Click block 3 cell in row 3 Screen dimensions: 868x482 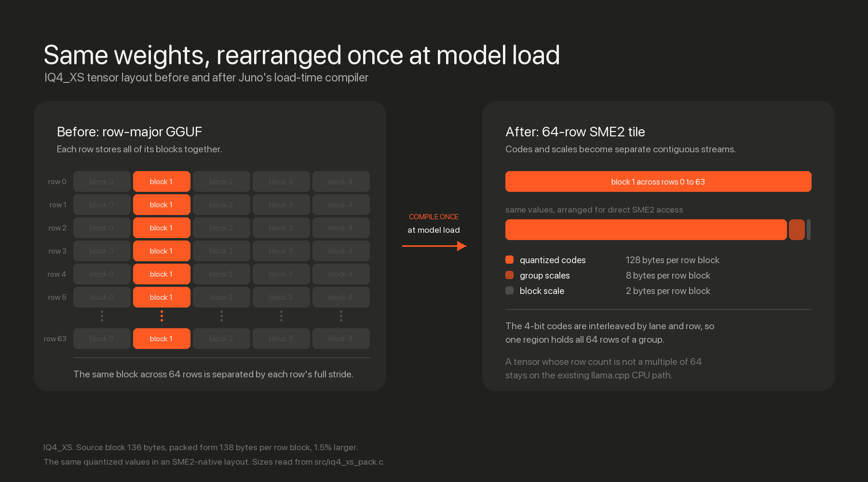tap(281, 251)
